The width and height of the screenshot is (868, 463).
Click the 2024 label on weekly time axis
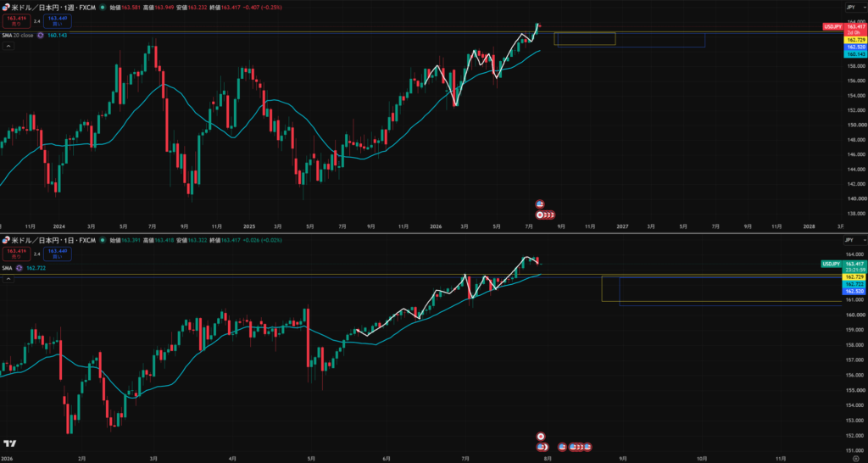pos(58,226)
